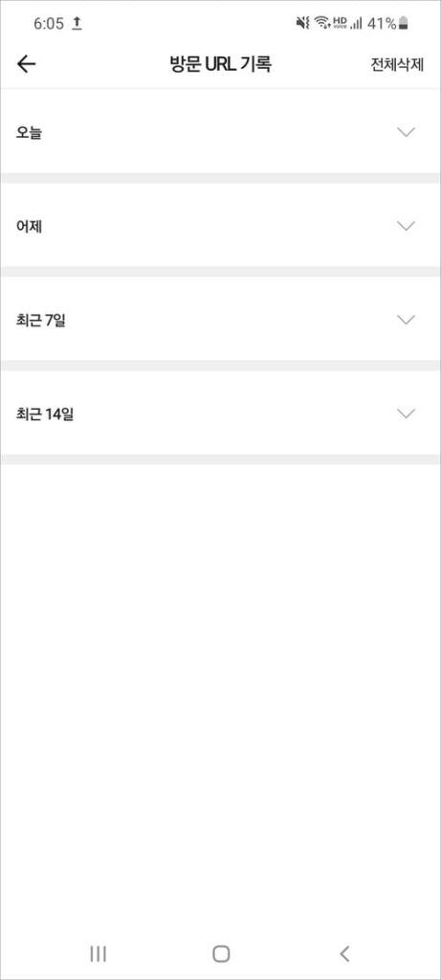Tap the muted sound status icon
Screen dimensions: 441x980
point(302,24)
